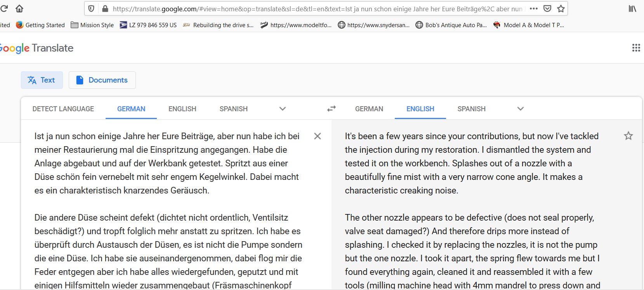This screenshot has width=644, height=290.
Task: Clear the German source text with X
Action: click(x=317, y=136)
